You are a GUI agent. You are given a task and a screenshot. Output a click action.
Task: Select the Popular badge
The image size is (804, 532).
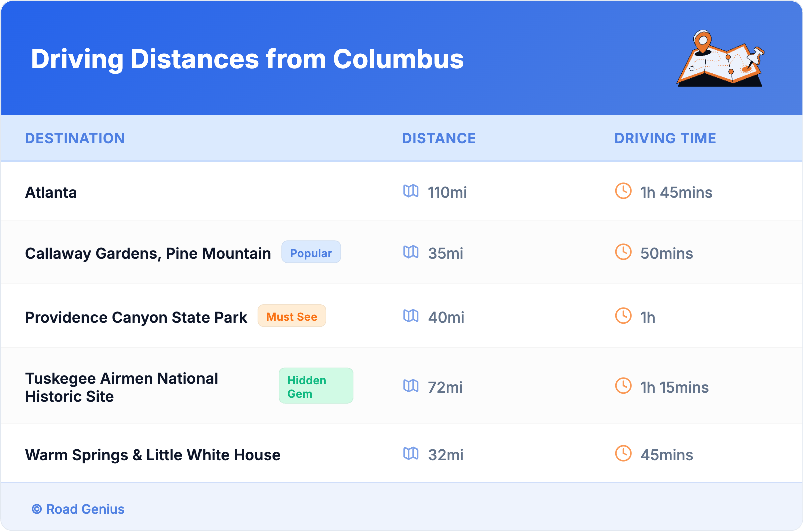pos(311,252)
